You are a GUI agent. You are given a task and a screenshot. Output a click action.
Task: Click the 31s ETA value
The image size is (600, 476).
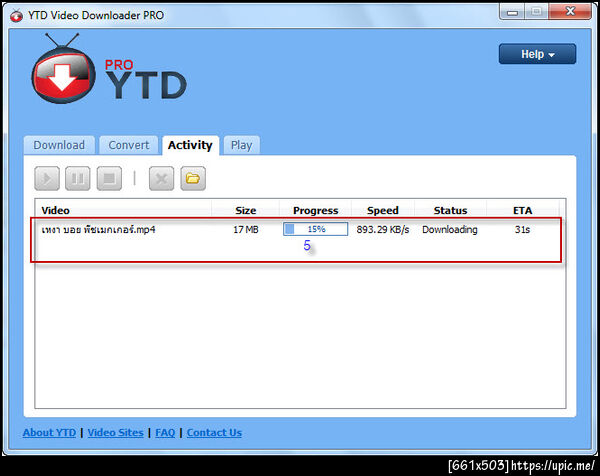(x=522, y=230)
